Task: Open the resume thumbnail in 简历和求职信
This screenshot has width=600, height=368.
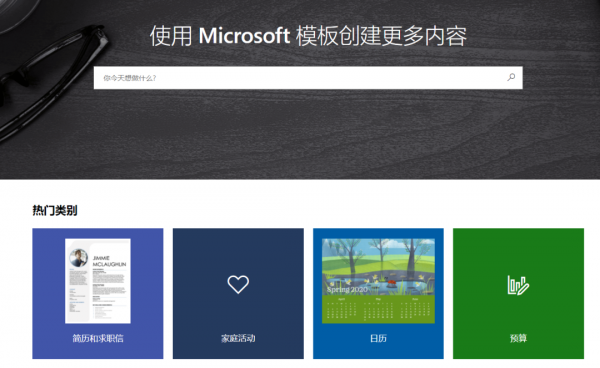Action: pyautogui.click(x=98, y=281)
